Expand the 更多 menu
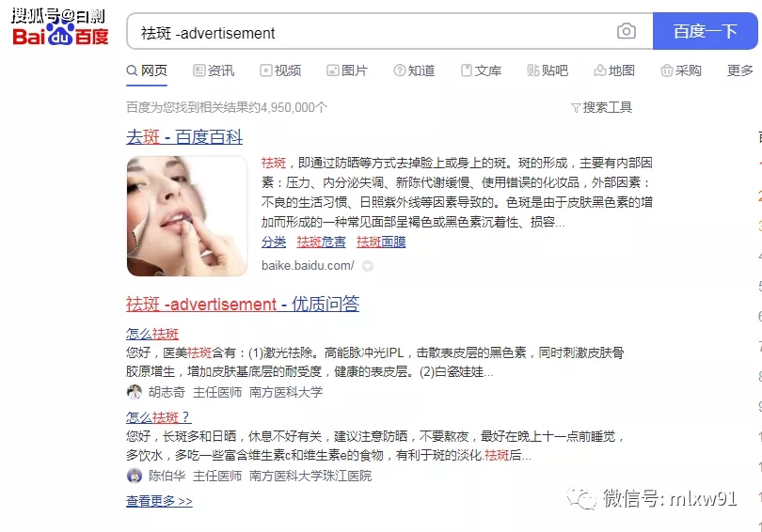The width and height of the screenshot is (762, 532). pos(740,70)
